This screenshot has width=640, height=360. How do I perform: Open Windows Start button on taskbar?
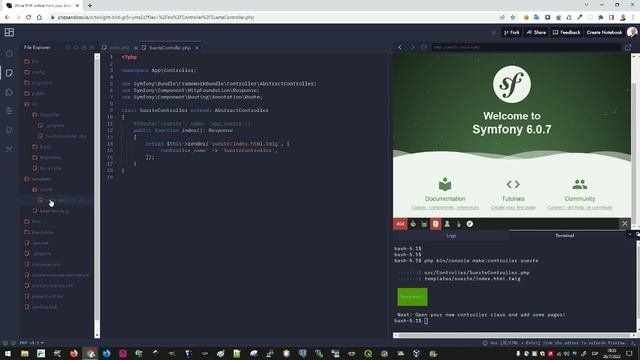pos(7,353)
